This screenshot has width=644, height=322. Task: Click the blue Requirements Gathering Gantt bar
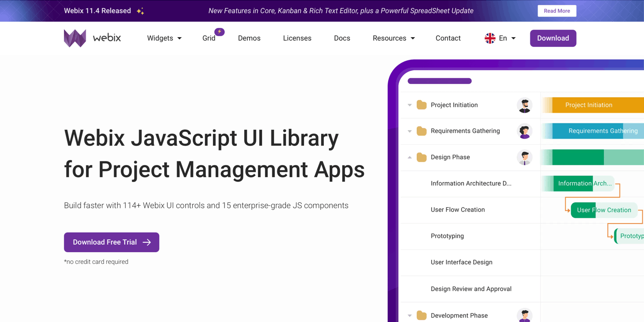tap(593, 131)
